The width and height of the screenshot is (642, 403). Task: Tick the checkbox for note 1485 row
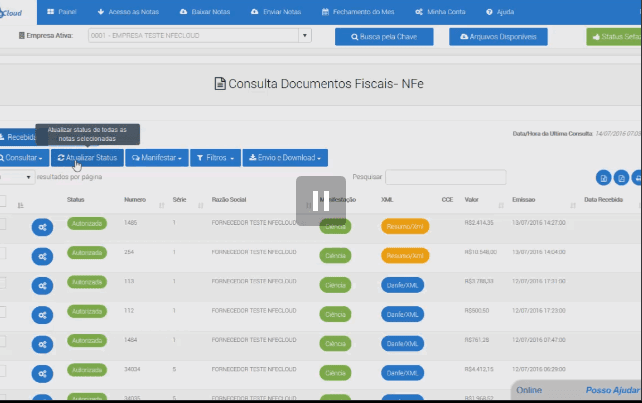tap(3, 224)
